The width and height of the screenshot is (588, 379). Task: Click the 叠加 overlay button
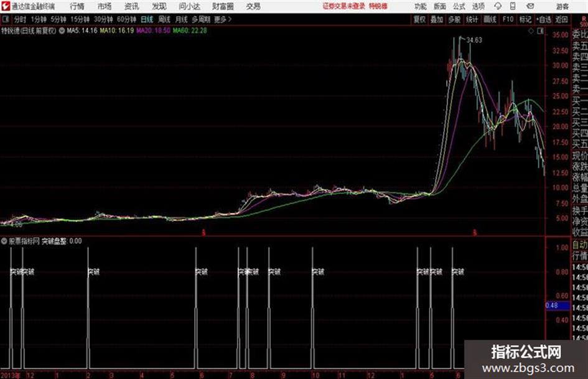click(x=437, y=19)
